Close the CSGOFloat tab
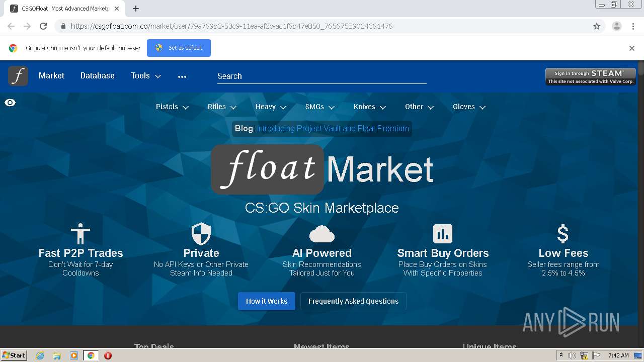The image size is (644, 362). [117, 9]
